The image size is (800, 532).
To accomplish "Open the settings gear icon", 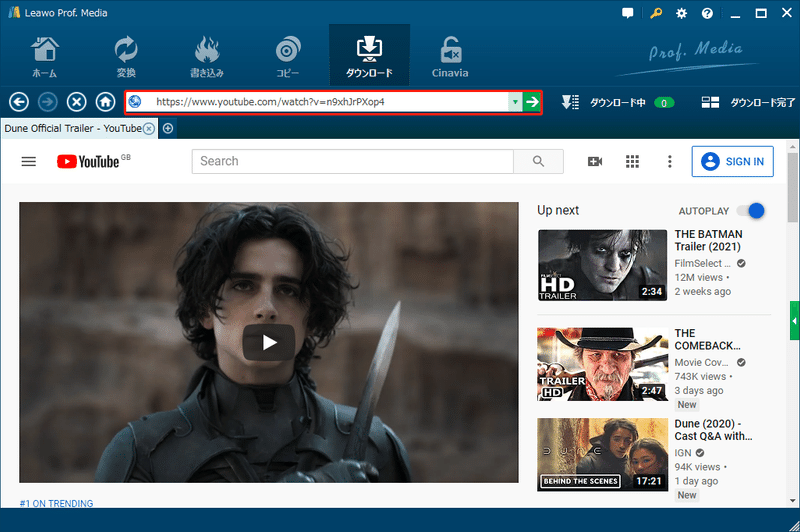I will pos(681,14).
